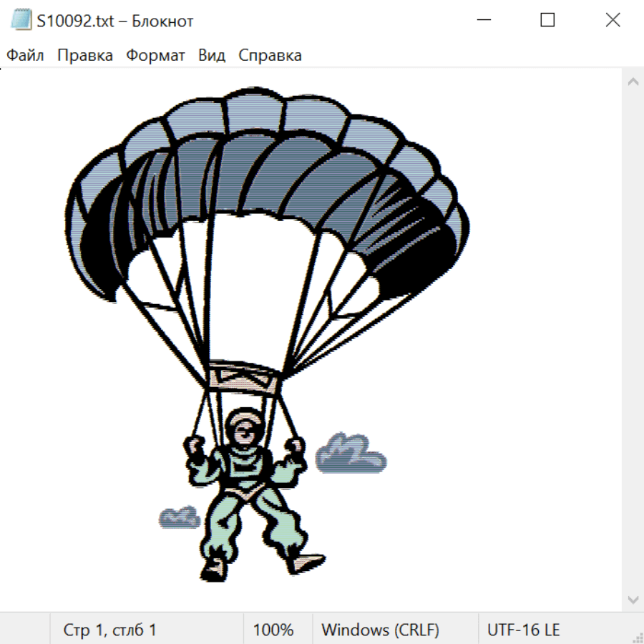
Task: Open the Вид menu
Action: tap(212, 56)
